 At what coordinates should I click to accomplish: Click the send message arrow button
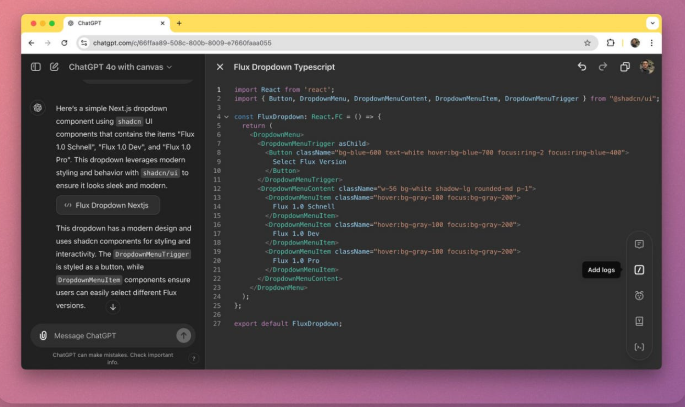183,335
